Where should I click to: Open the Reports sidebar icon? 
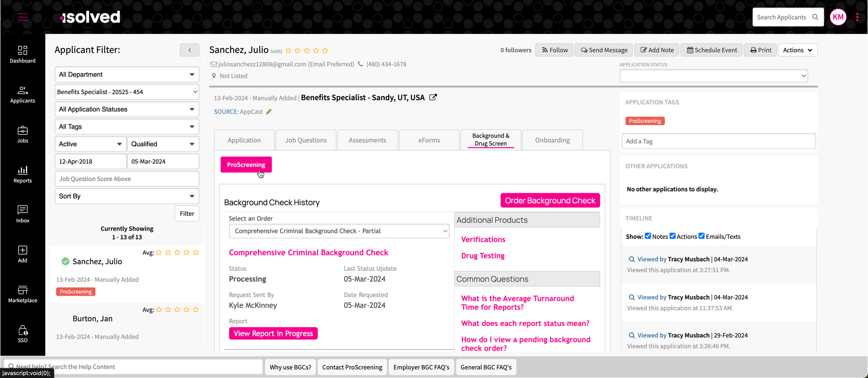pos(23,174)
